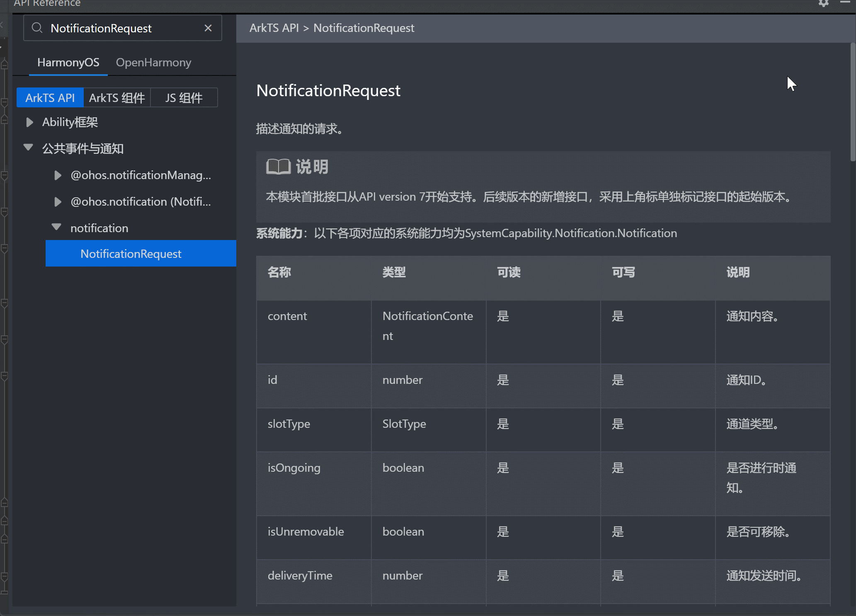Clear the NotificationRequest search text
The height and width of the screenshot is (616, 856).
tap(208, 28)
